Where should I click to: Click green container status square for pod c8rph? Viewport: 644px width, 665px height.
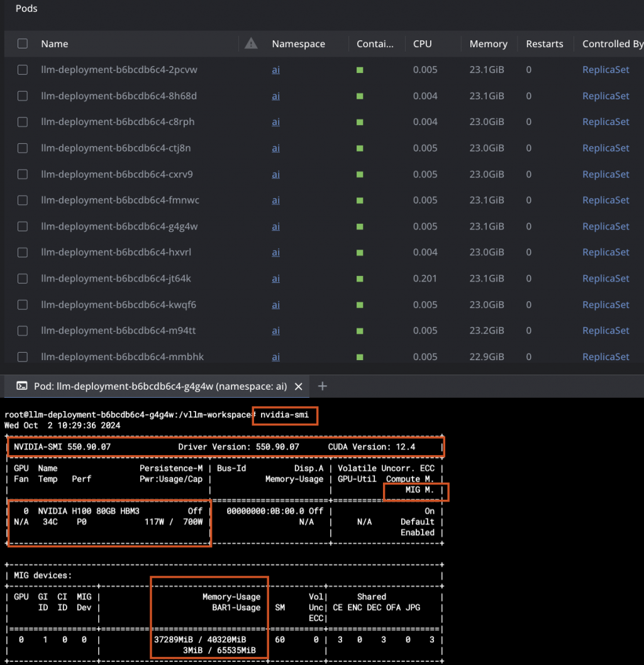tap(360, 122)
